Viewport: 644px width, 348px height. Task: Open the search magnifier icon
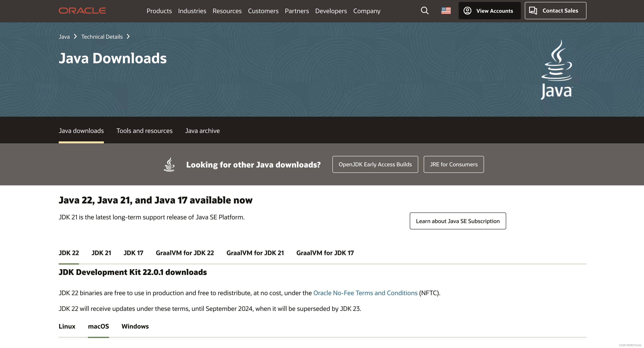coord(424,11)
